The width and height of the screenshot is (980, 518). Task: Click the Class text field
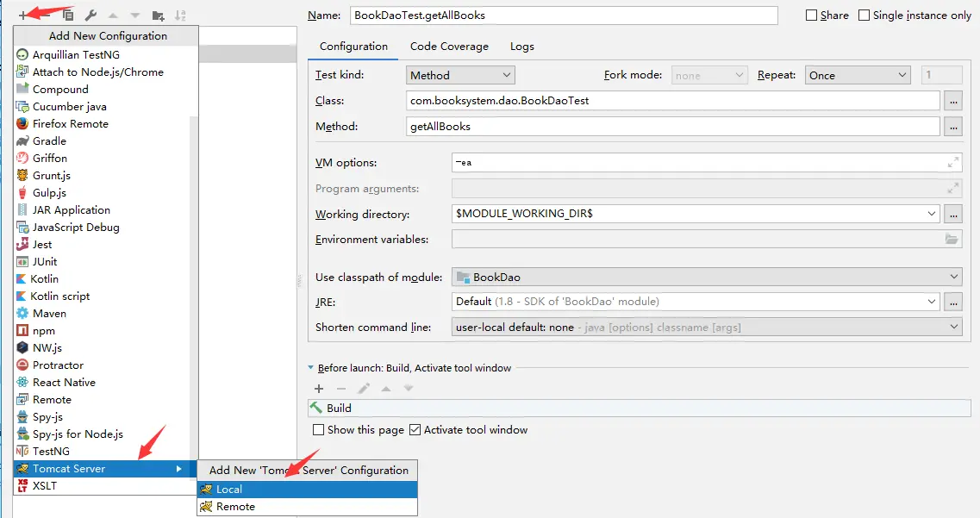[x=672, y=101]
